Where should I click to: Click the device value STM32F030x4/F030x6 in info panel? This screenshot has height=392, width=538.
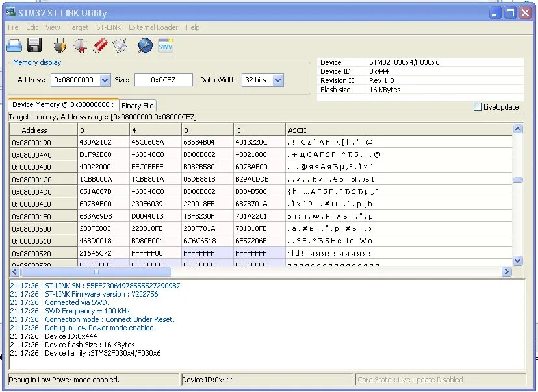coord(404,62)
